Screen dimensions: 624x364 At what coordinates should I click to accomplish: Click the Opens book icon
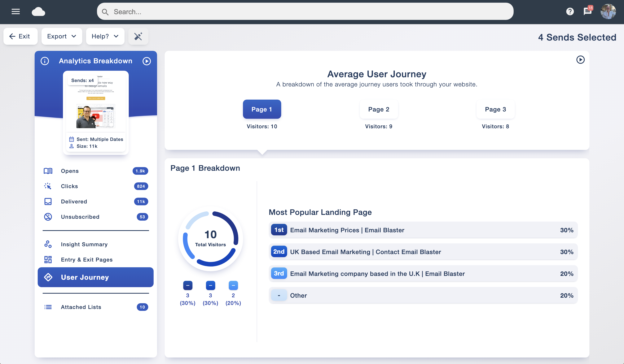coord(48,171)
